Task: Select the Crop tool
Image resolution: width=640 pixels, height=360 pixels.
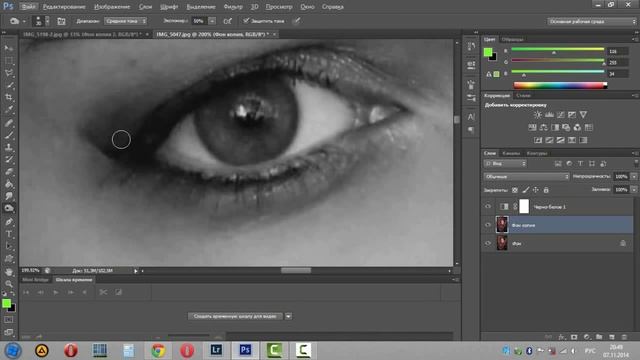Action: coord(9,98)
